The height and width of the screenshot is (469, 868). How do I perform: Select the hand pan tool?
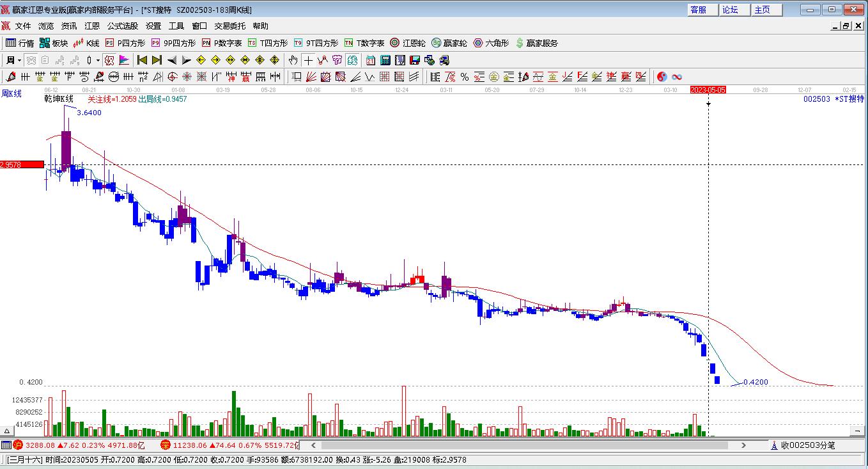pos(293,60)
